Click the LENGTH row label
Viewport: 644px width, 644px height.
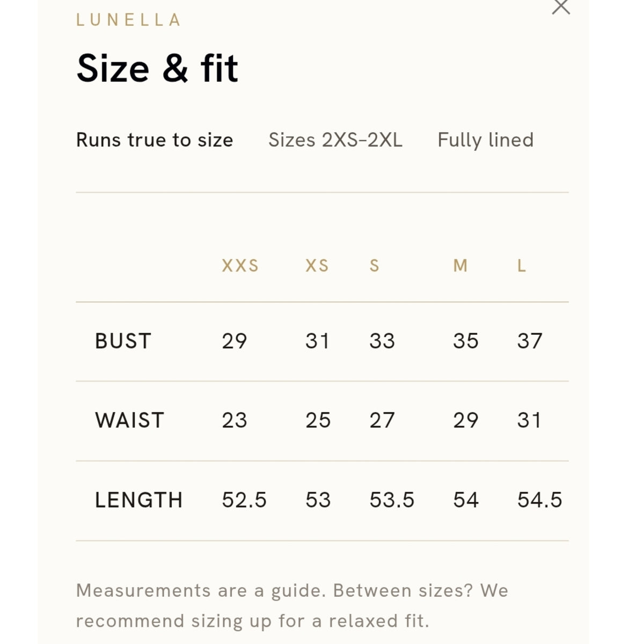tap(139, 500)
